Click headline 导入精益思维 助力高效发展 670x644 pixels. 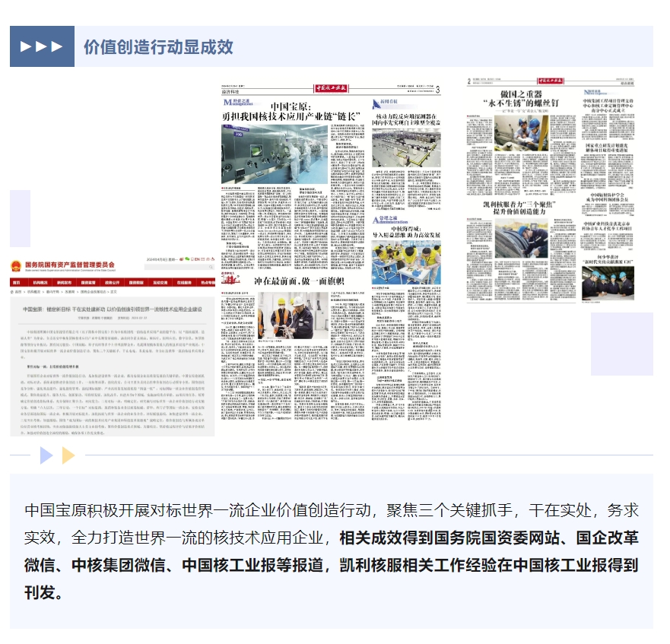pos(406,235)
